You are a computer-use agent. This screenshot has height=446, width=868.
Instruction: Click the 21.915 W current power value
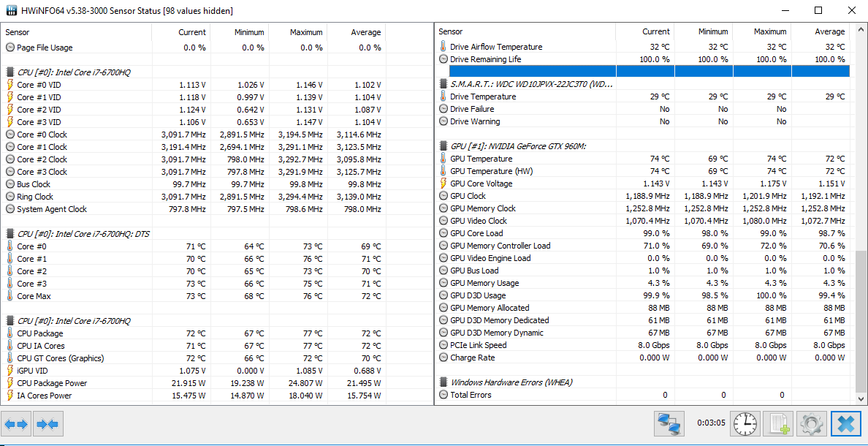[188, 383]
